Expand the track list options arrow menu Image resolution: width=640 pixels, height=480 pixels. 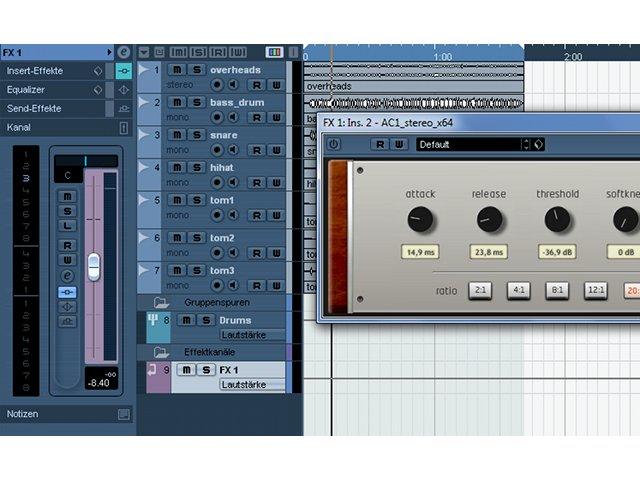(x=144, y=52)
